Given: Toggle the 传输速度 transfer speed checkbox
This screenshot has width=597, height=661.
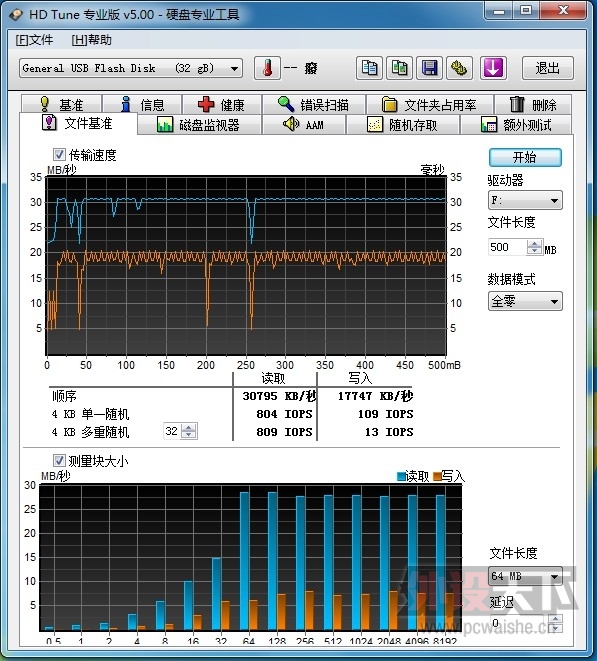Looking at the screenshot, I should (x=59, y=155).
